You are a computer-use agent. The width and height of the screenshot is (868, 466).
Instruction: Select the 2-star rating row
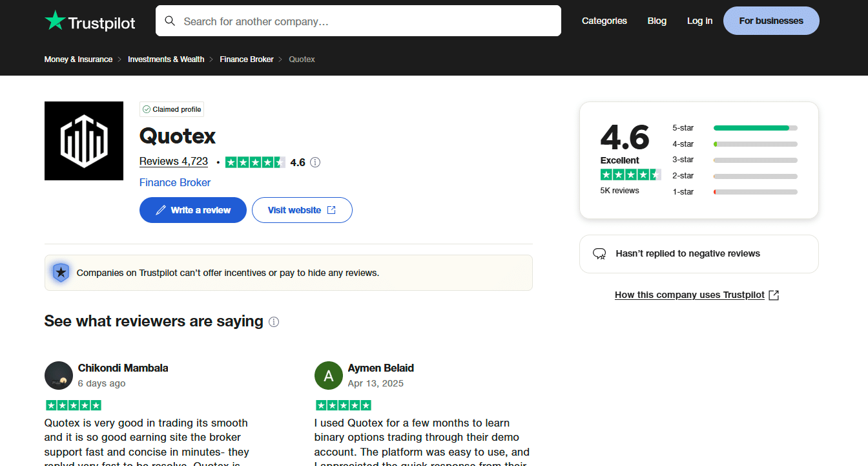click(735, 176)
